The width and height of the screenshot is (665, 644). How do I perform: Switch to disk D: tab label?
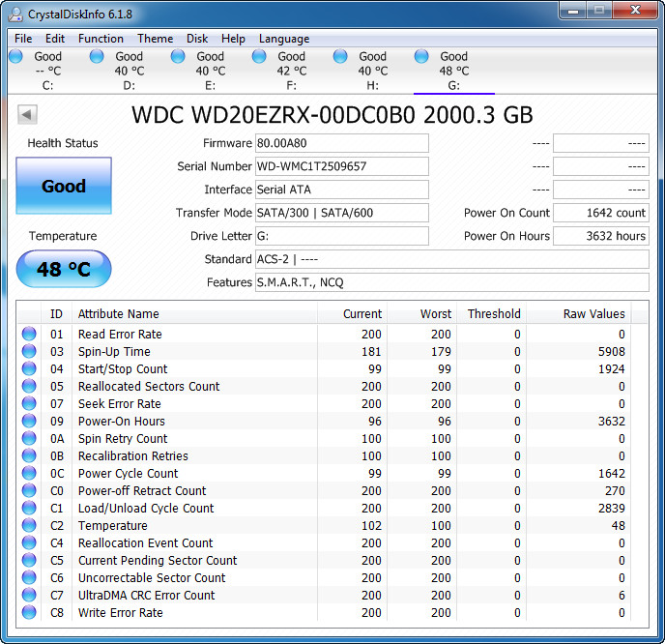pos(130,86)
